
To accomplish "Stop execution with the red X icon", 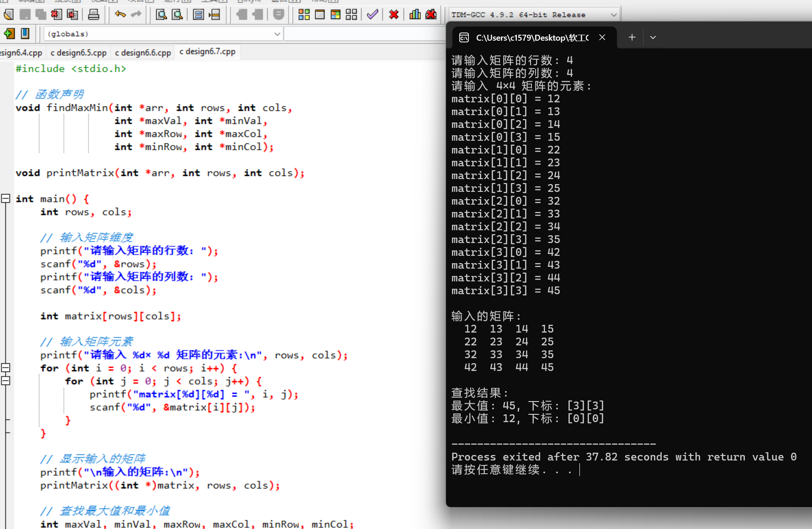I will [x=394, y=15].
